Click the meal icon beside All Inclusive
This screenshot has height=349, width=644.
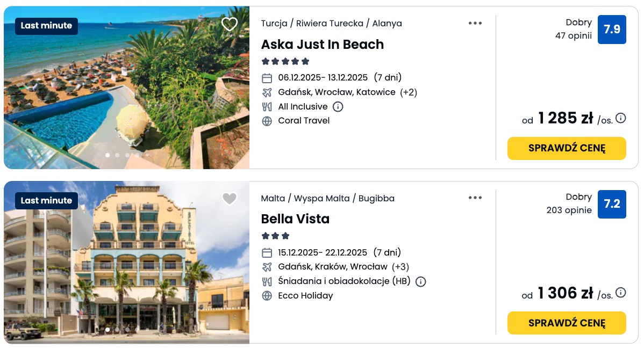click(x=267, y=106)
